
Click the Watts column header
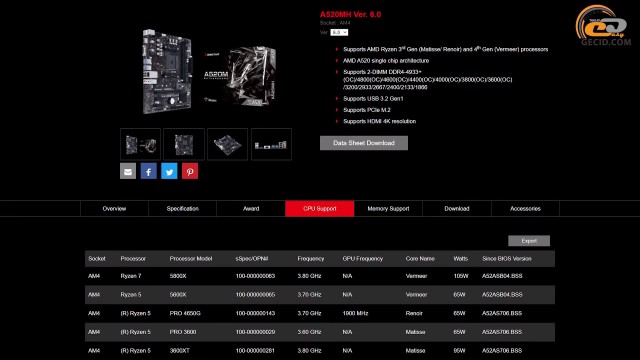[x=460, y=259]
